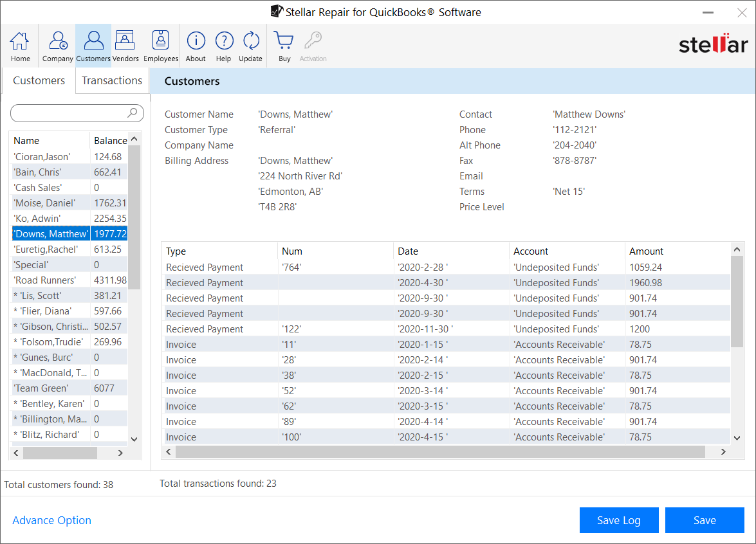Select customer 'Euretig,Rachel'

pyautogui.click(x=70, y=249)
